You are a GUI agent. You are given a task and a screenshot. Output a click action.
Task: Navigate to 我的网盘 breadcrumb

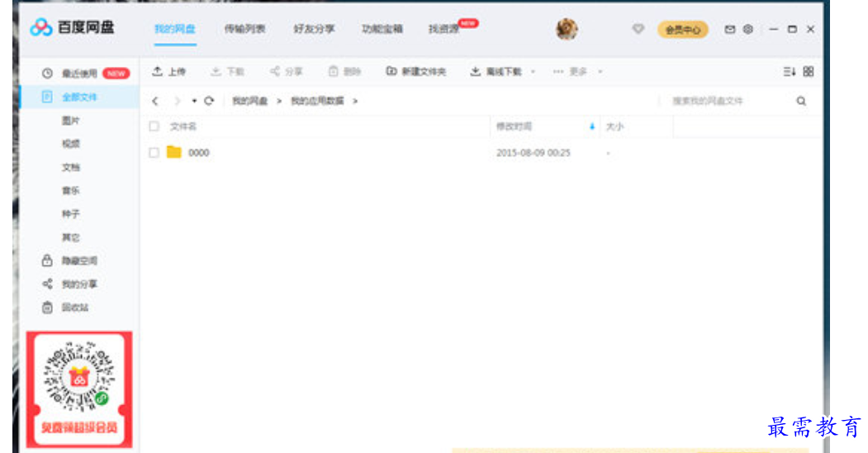point(249,101)
